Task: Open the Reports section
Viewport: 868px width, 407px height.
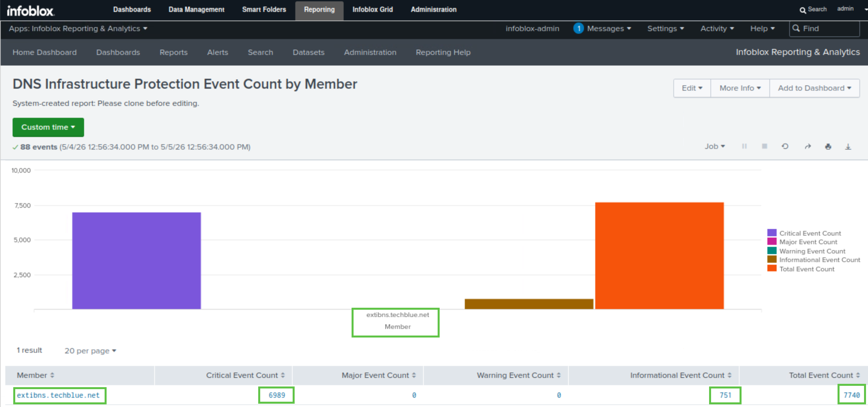Action: [173, 52]
